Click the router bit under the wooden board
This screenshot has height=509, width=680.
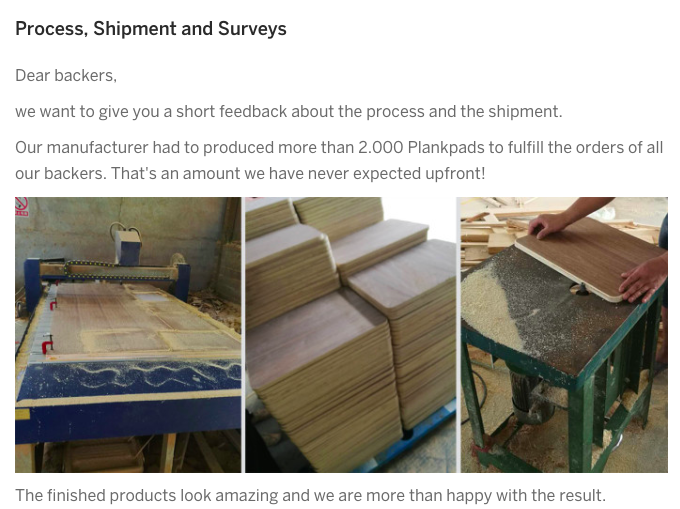580,288
